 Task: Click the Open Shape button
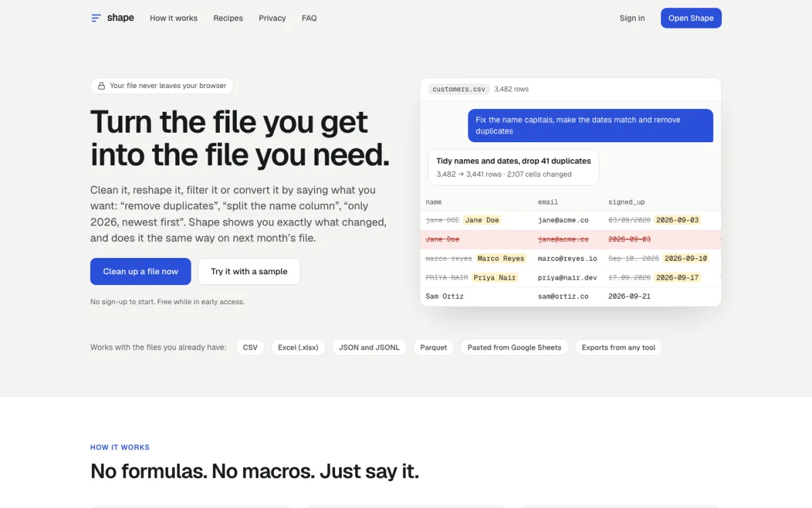click(691, 18)
